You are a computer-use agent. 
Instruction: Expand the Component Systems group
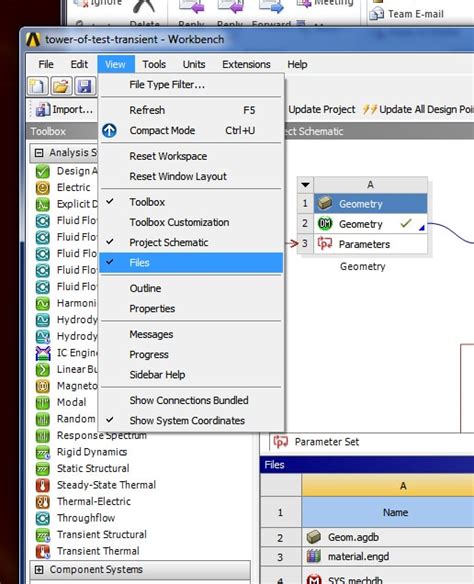tap(39, 569)
